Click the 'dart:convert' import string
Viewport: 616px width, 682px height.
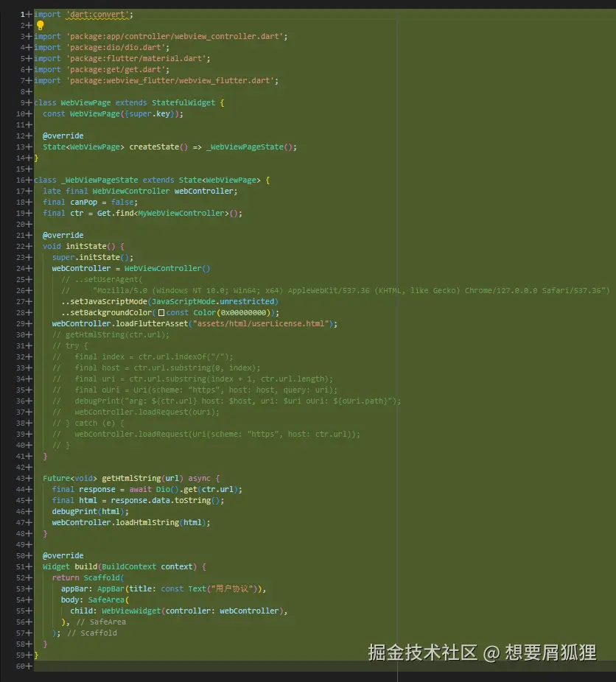click(97, 14)
